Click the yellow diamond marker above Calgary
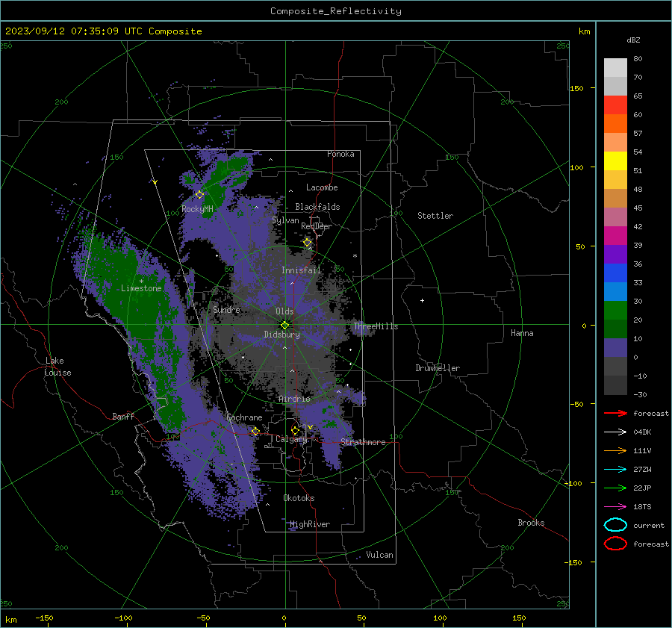This screenshot has width=672, height=628. coord(295,430)
